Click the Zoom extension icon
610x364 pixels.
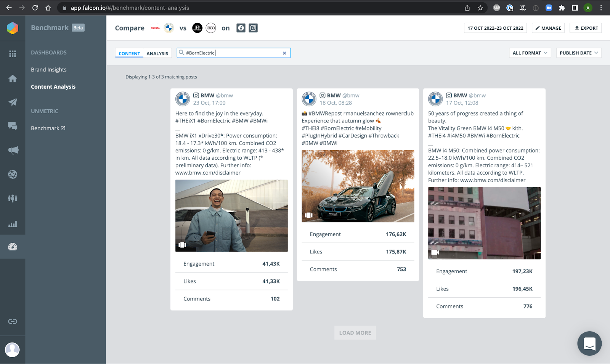(549, 8)
